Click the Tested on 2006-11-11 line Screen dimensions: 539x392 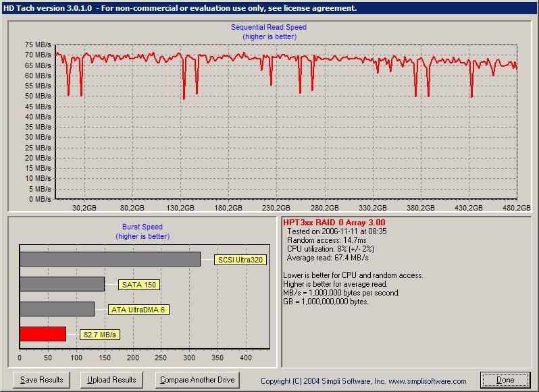point(337,231)
